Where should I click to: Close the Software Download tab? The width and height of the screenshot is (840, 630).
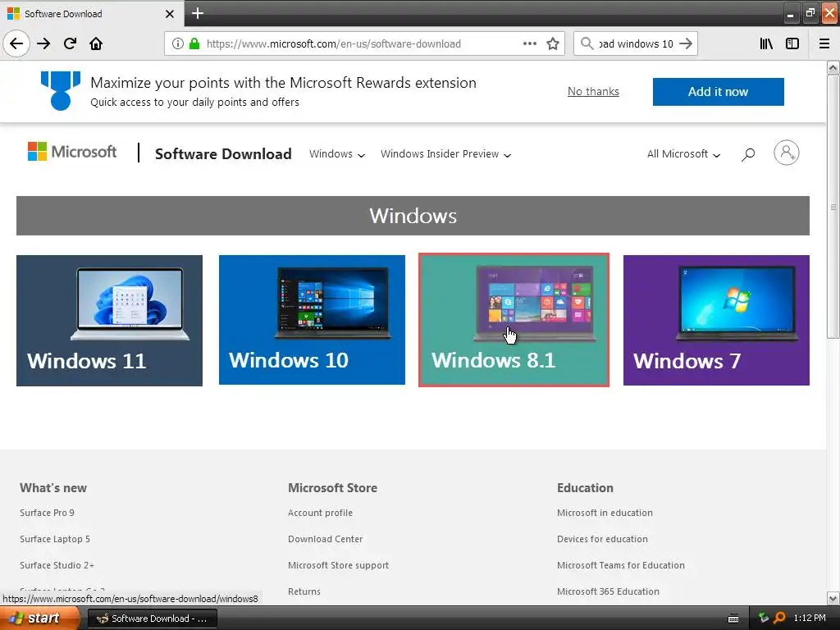point(169,14)
